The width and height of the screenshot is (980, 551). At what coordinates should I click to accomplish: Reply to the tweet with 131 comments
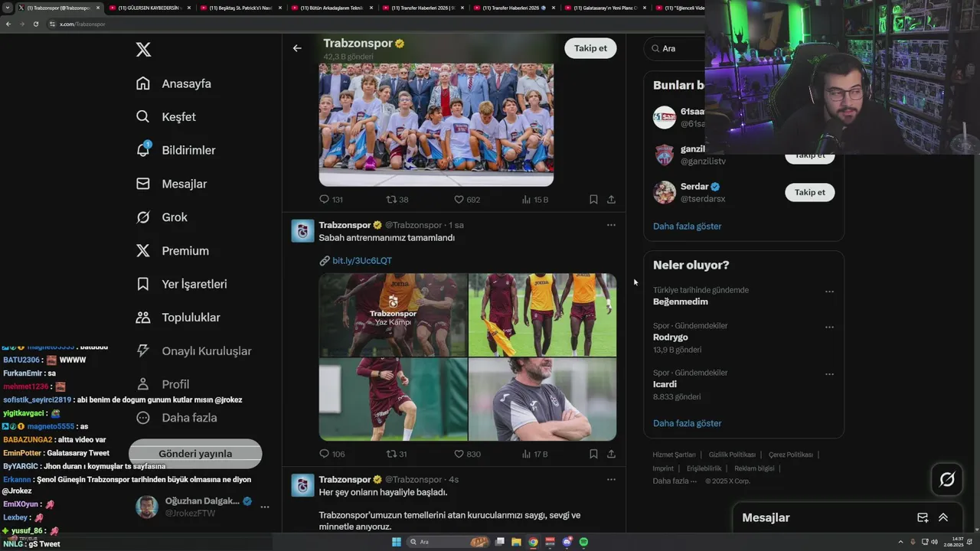point(331,200)
